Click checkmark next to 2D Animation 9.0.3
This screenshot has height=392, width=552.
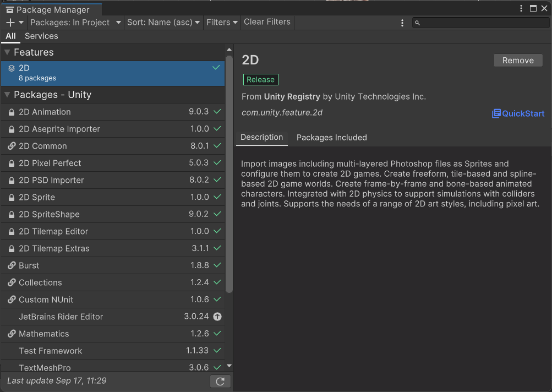pyautogui.click(x=217, y=111)
